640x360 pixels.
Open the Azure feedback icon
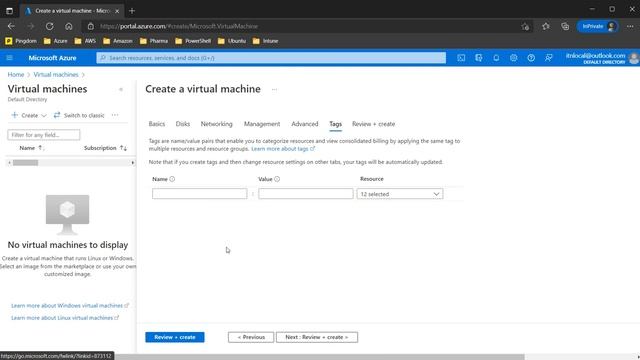coord(549,58)
